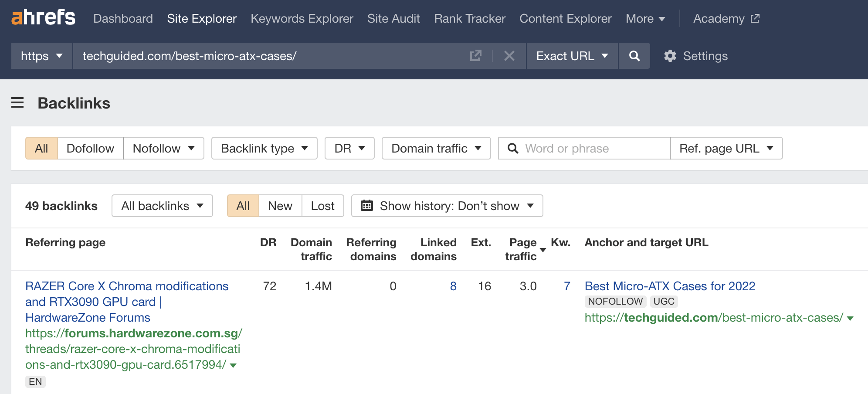
Task: Open Settings with the gear icon
Action: tap(670, 56)
